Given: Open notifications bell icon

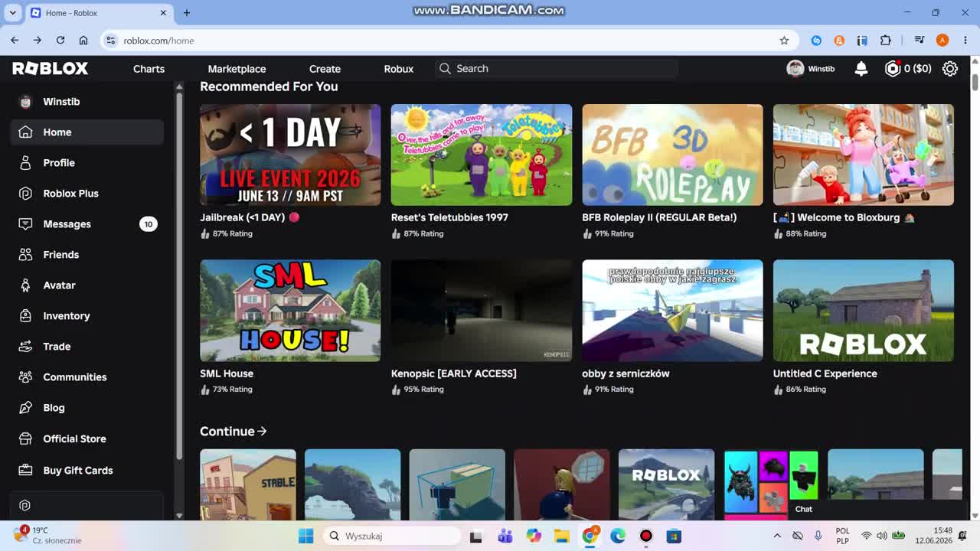Looking at the screenshot, I should [x=861, y=69].
